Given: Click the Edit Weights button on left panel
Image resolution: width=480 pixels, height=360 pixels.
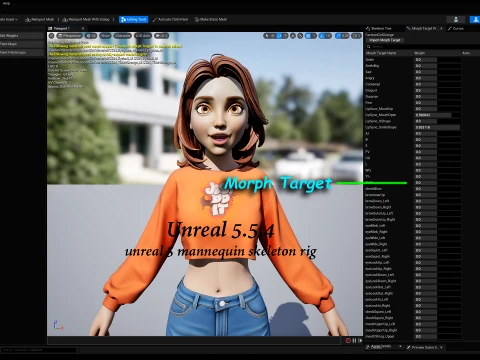Looking at the screenshot, I should click(22, 35).
